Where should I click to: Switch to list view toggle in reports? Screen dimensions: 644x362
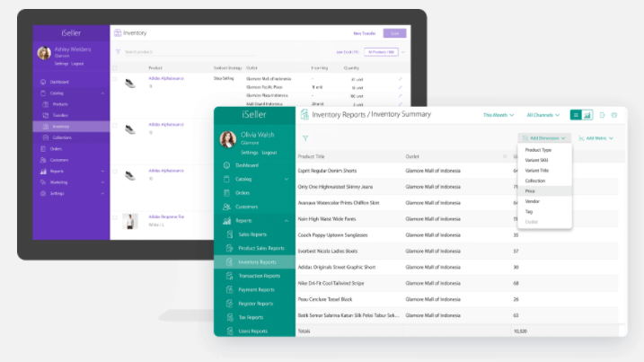[576, 115]
